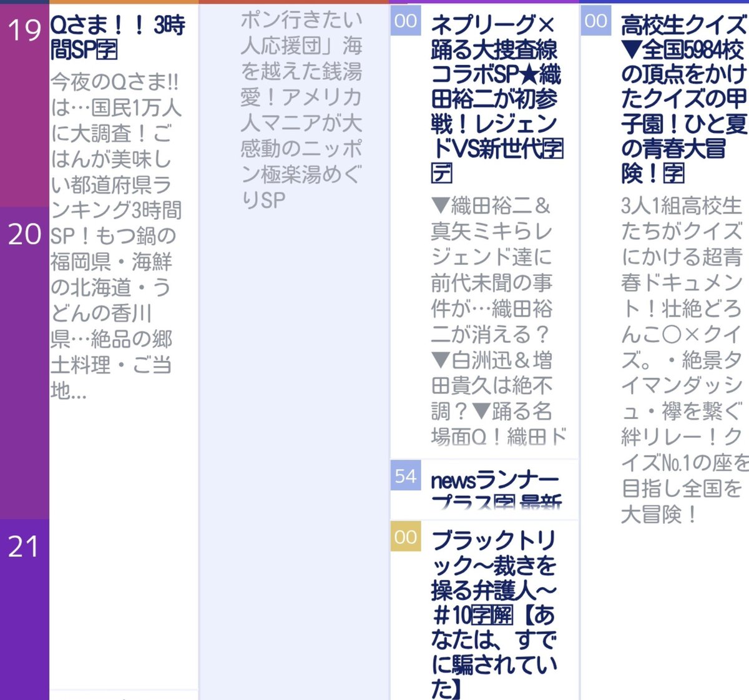Read the Qさま description about 都道府県ランキング

(116, 235)
